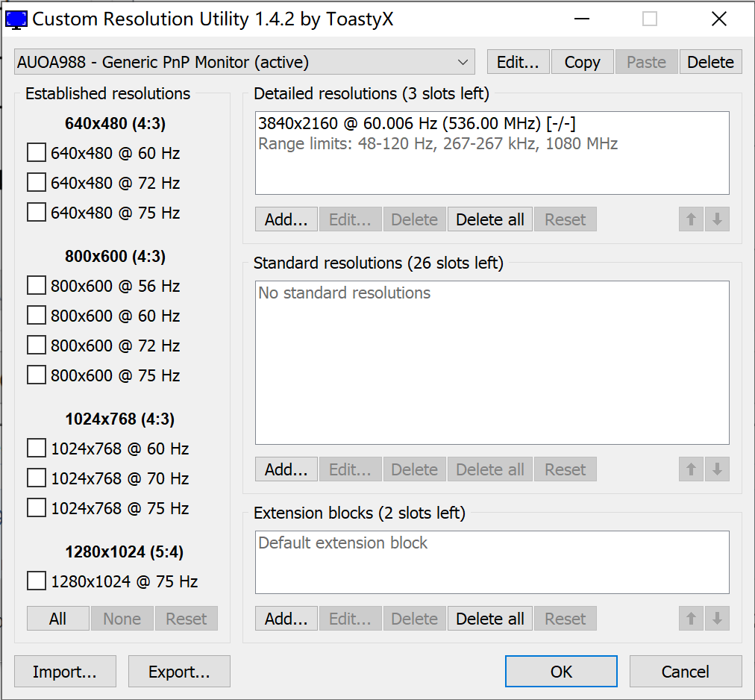Click the CRU app icon in title bar
The image size is (755, 700).
click(16, 19)
